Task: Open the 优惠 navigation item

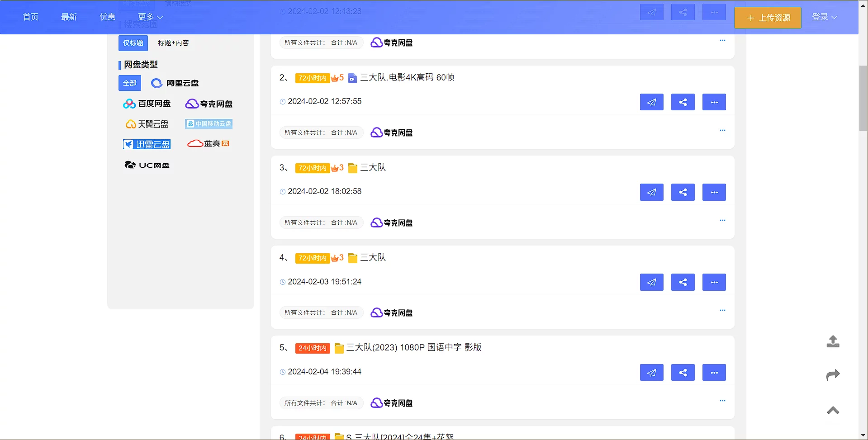Action: click(107, 17)
